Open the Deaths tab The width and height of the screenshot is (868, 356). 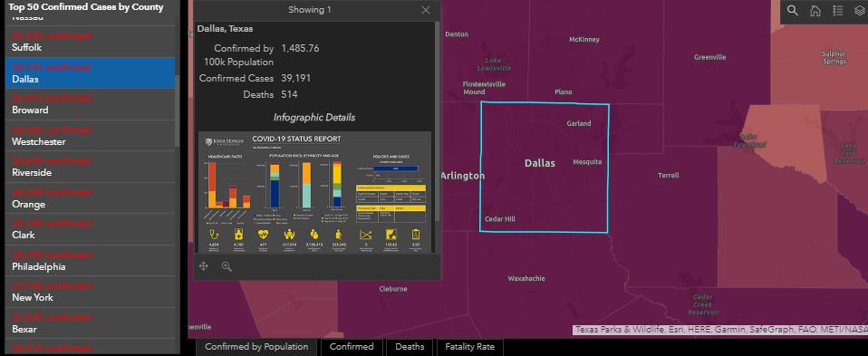pos(410,347)
